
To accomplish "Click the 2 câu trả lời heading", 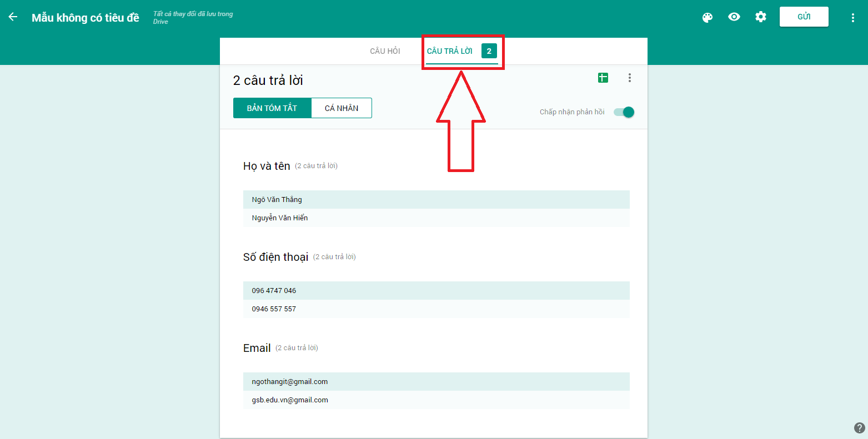I will pos(268,80).
